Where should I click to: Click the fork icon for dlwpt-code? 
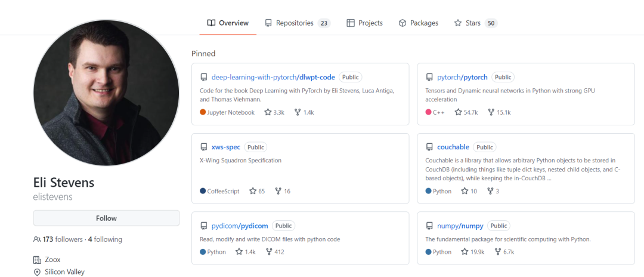click(x=298, y=112)
